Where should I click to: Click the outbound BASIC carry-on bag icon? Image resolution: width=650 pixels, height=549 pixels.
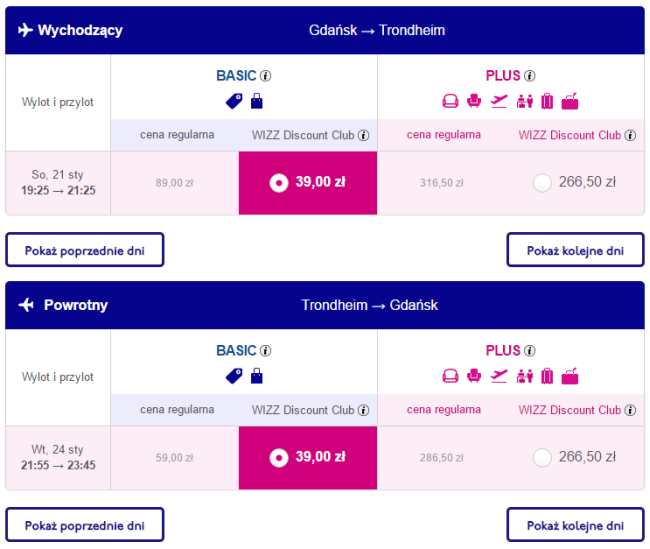click(256, 101)
